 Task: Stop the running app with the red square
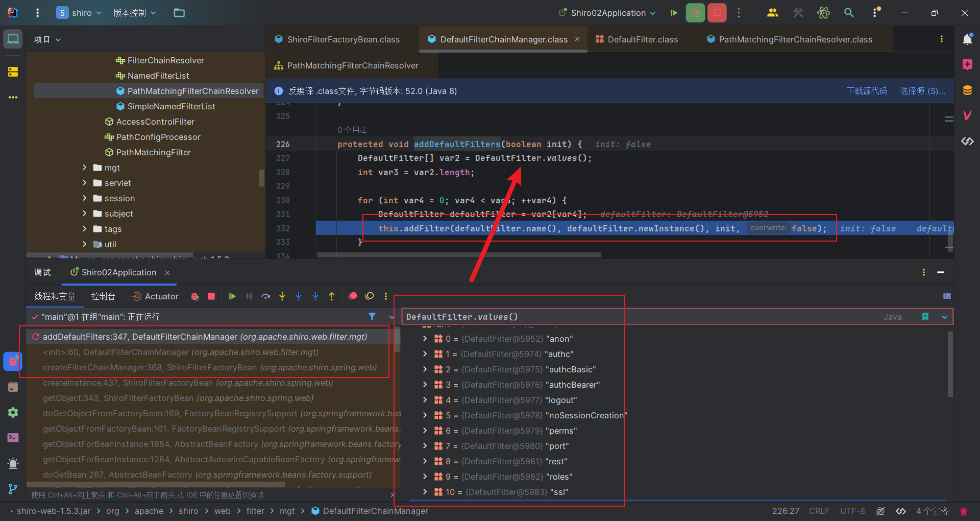coord(717,13)
